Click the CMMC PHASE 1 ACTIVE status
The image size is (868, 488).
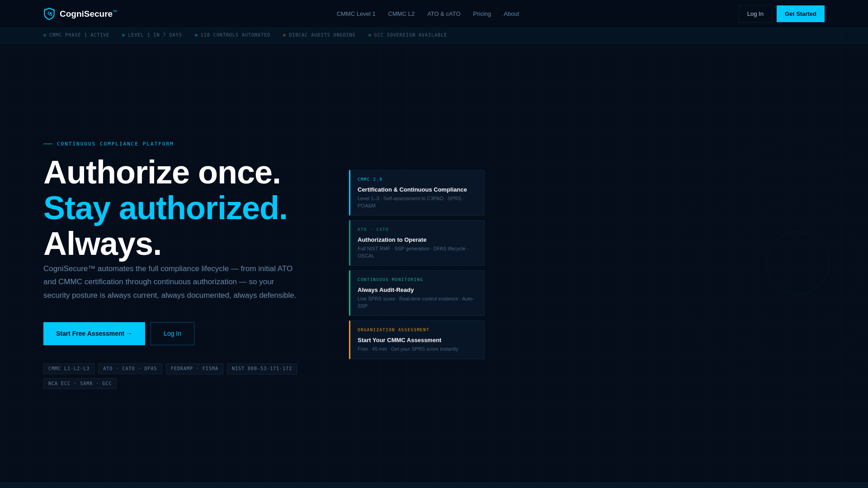[76, 35]
